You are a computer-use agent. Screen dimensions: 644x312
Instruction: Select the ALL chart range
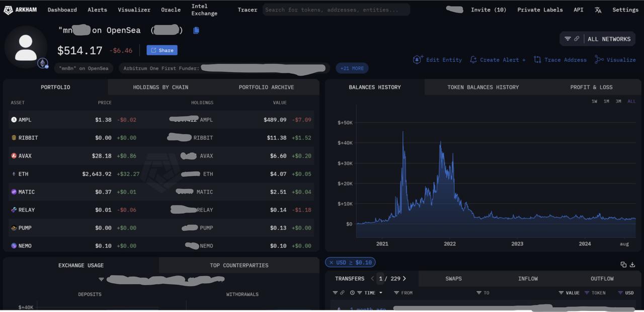tap(631, 101)
